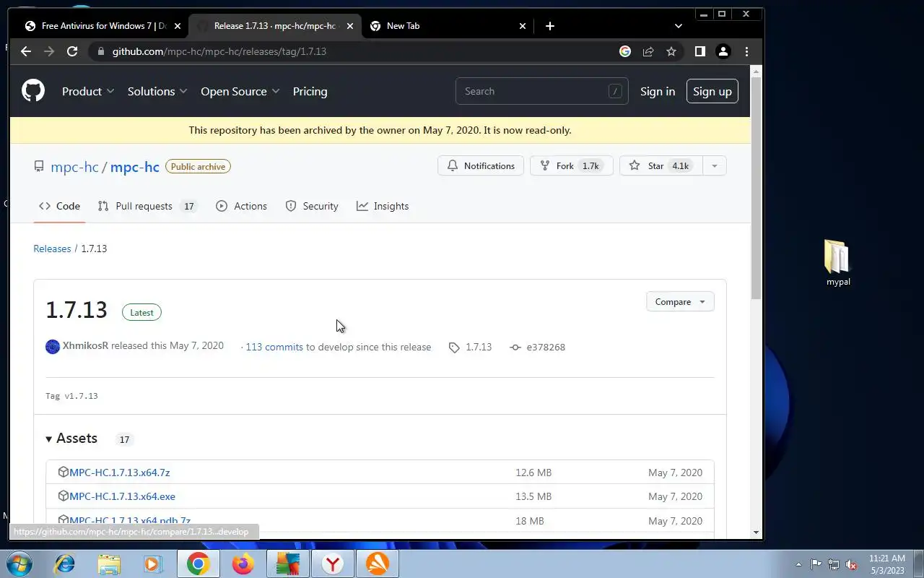
Task: Click the browser address bar URL
Action: 219,51
